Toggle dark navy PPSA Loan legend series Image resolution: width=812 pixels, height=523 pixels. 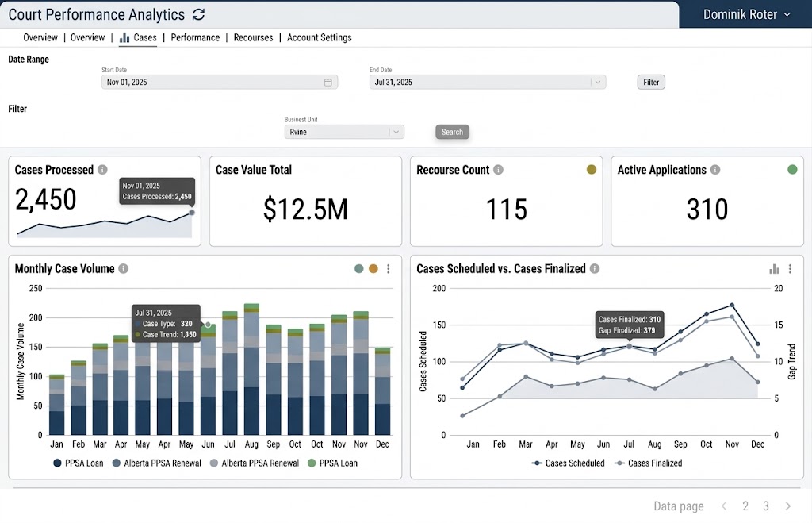point(79,463)
